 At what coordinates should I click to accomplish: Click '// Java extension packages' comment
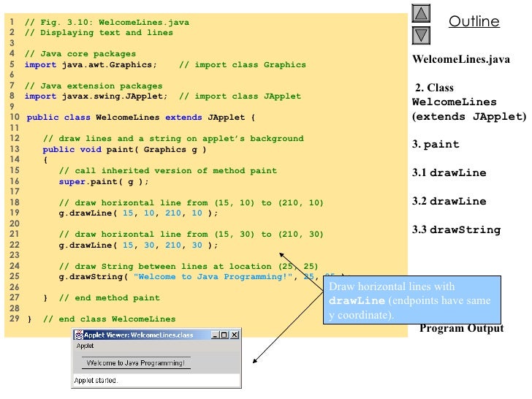point(94,85)
